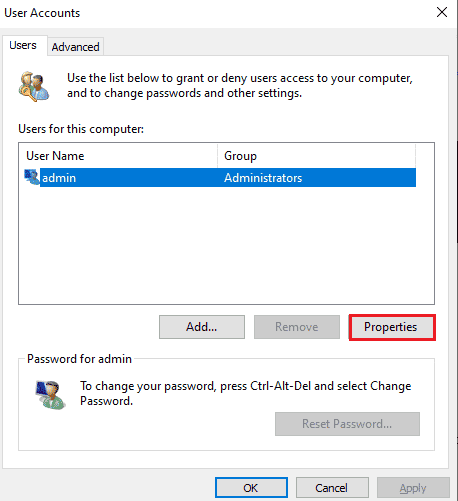Image resolution: width=458 pixels, height=501 pixels.
Task: Close the User Accounts dialog
Action: (442, 12)
